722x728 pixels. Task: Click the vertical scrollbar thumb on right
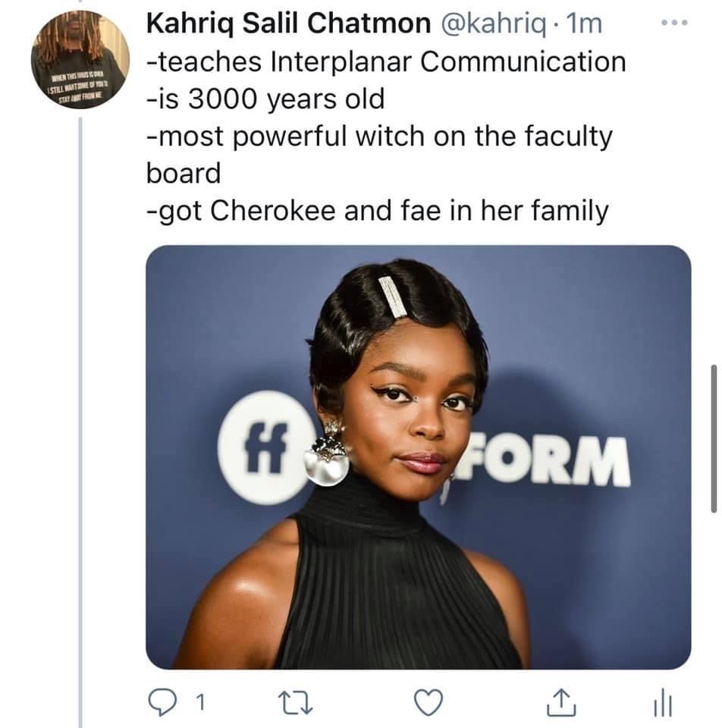pyautogui.click(x=714, y=439)
